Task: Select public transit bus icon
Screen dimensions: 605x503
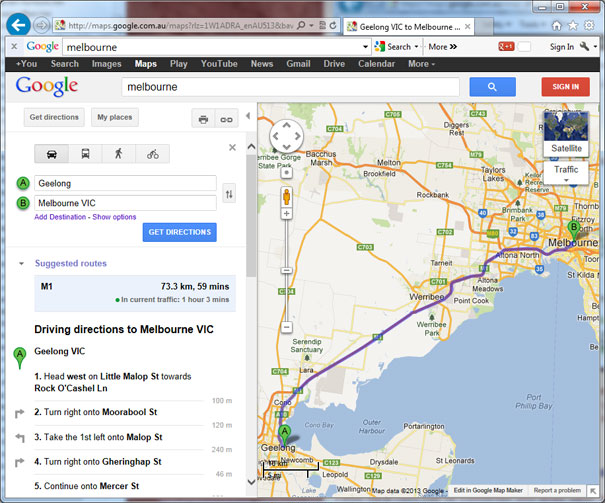Action: click(x=85, y=154)
